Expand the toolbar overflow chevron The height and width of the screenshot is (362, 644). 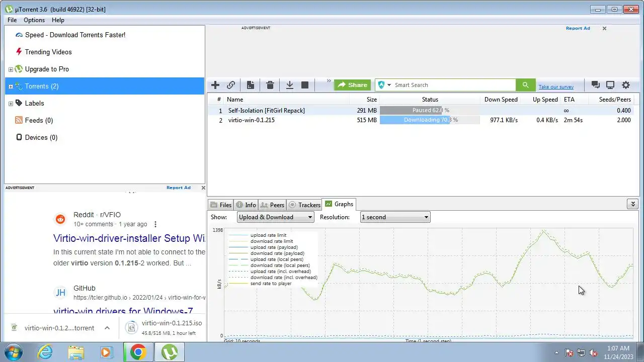click(329, 81)
